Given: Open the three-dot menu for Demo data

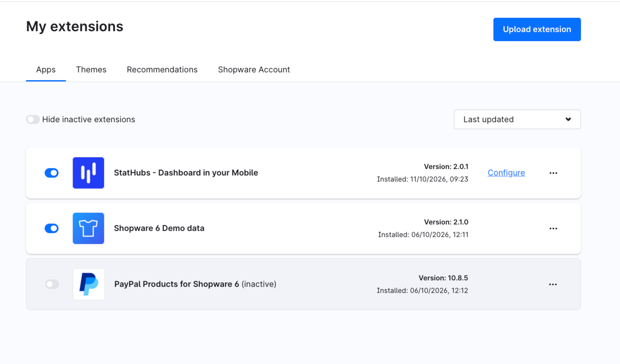Looking at the screenshot, I should pyautogui.click(x=553, y=228).
